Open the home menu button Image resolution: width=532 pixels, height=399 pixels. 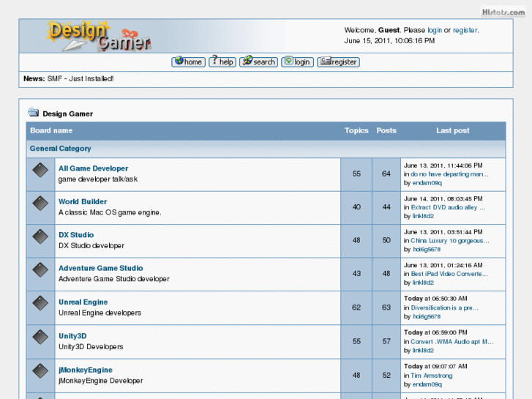[188, 61]
